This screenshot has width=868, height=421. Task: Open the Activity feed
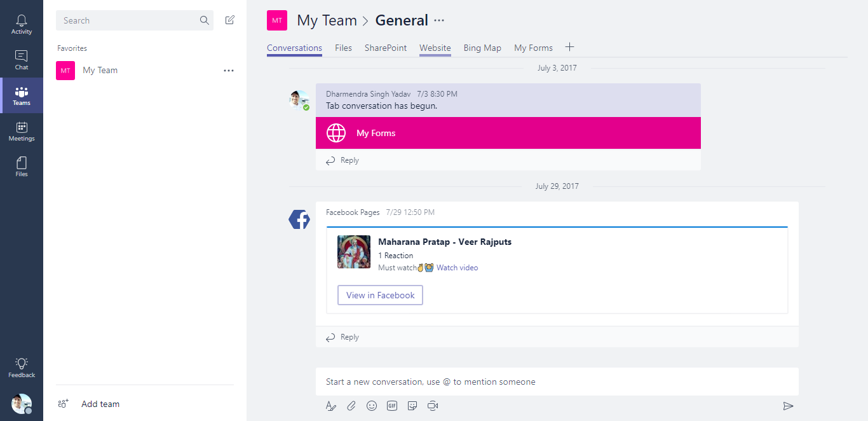click(22, 24)
